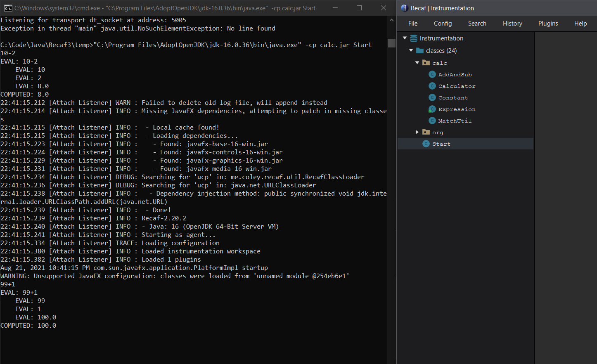The height and width of the screenshot is (364, 597).
Task: Open the File menu
Action: pos(412,24)
